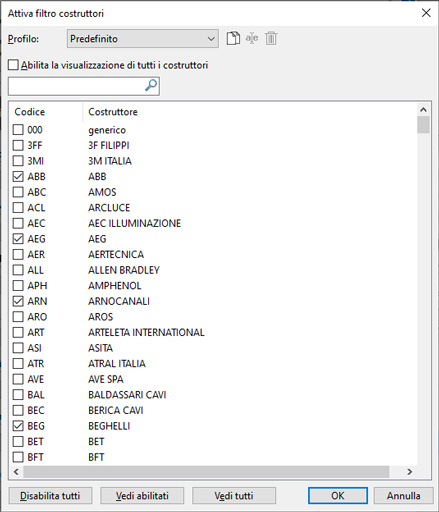Click Vedi tutti button

pyautogui.click(x=234, y=496)
